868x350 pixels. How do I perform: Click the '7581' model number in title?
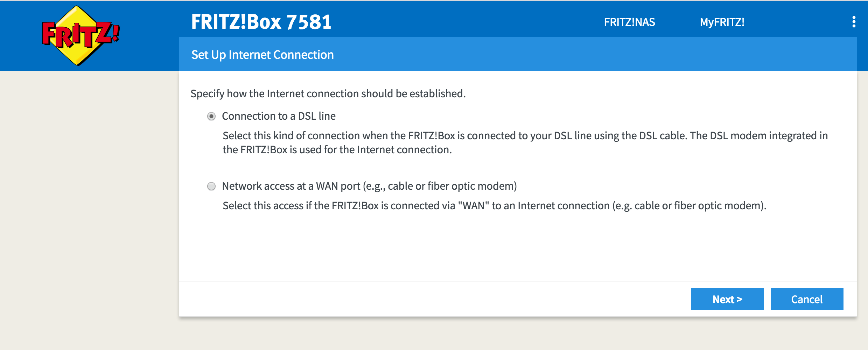click(309, 22)
